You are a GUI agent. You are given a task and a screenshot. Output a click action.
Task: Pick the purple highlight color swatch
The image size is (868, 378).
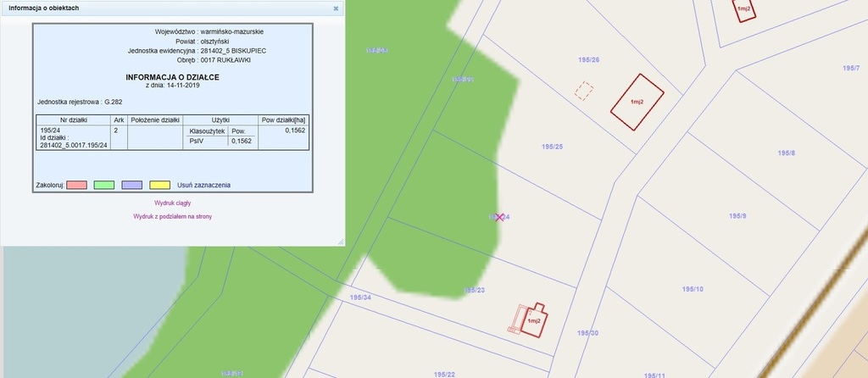pyautogui.click(x=131, y=184)
